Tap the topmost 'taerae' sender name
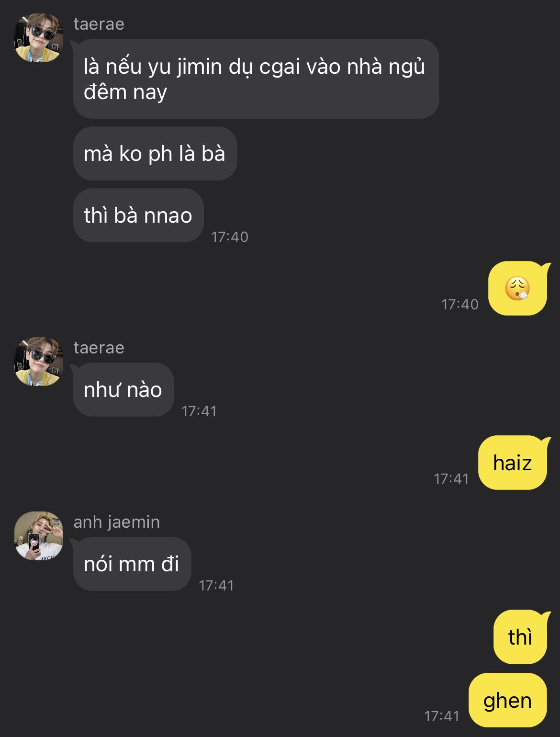 pyautogui.click(x=99, y=24)
